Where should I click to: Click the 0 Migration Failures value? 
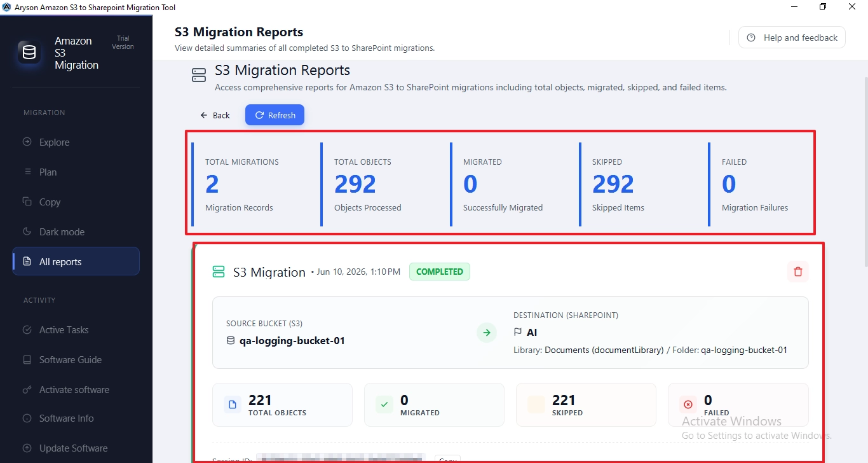point(729,184)
